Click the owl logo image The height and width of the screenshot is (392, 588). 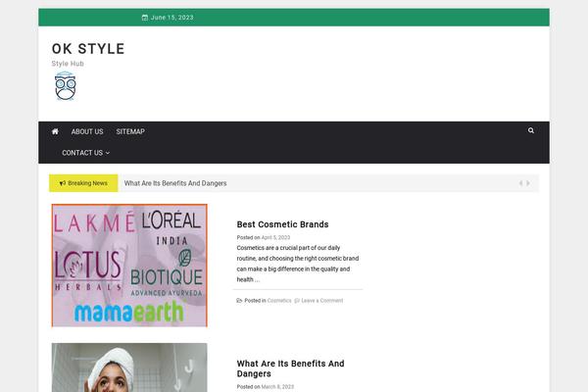pos(65,86)
